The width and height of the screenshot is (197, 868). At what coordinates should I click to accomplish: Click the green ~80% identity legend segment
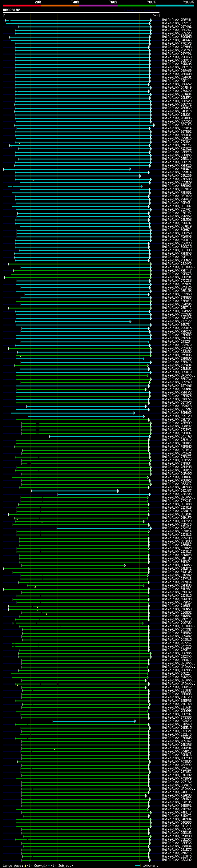[x=136, y=6]
